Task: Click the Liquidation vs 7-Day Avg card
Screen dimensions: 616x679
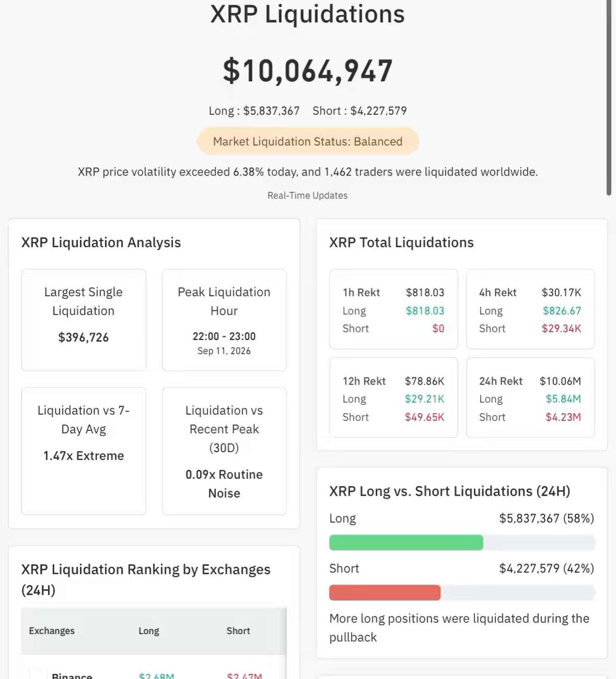Action: (x=84, y=451)
